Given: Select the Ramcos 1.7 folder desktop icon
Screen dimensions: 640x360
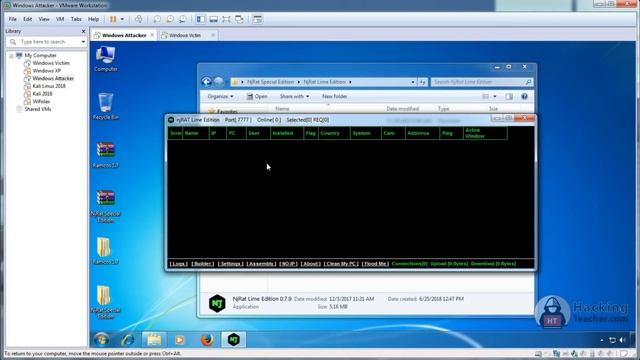Looking at the screenshot, I should (x=105, y=251).
